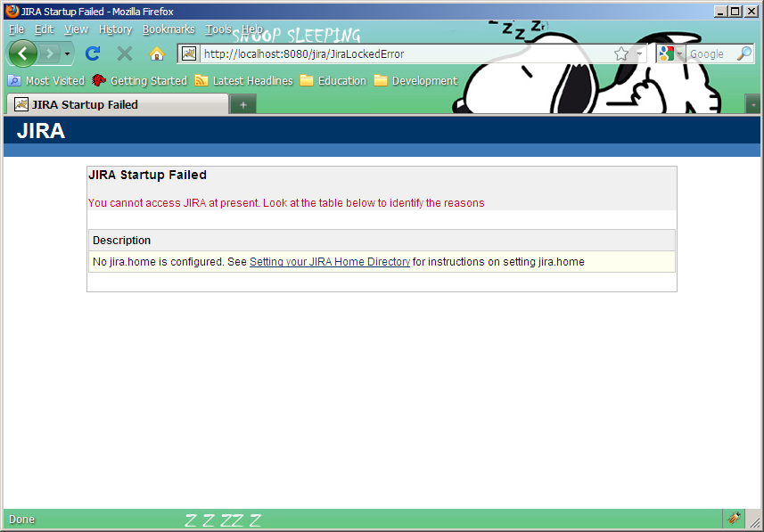764x532 pixels.
Task: Open the Most Visited bookmarks button
Action: (x=46, y=80)
